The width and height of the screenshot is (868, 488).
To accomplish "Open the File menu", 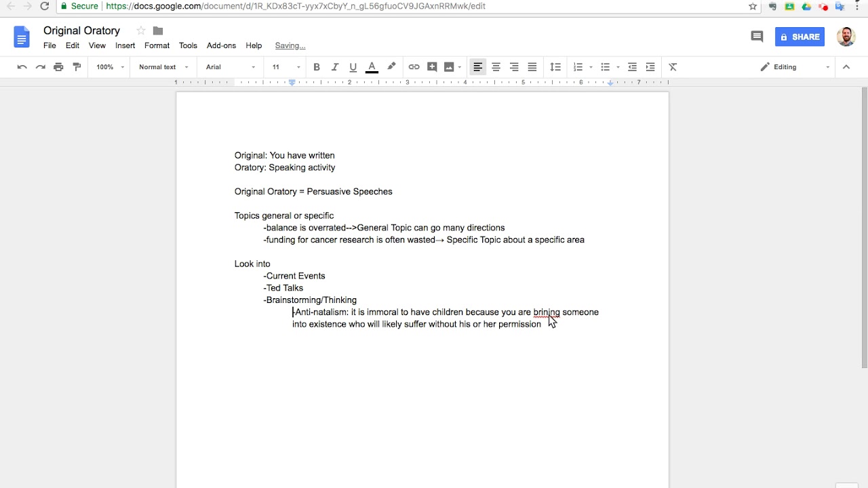I will [x=50, y=45].
